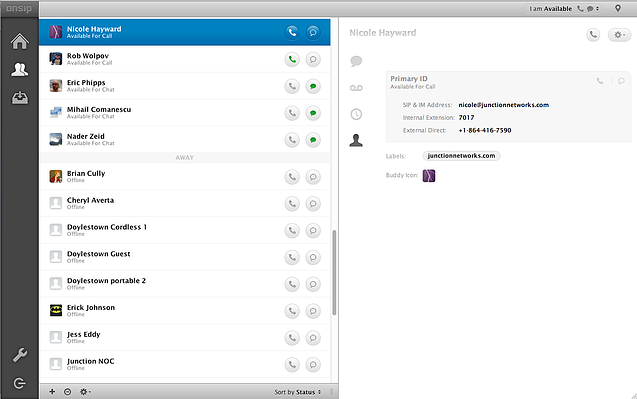Open the location pin icon
This screenshot has width=637, height=399.
coord(618,8)
